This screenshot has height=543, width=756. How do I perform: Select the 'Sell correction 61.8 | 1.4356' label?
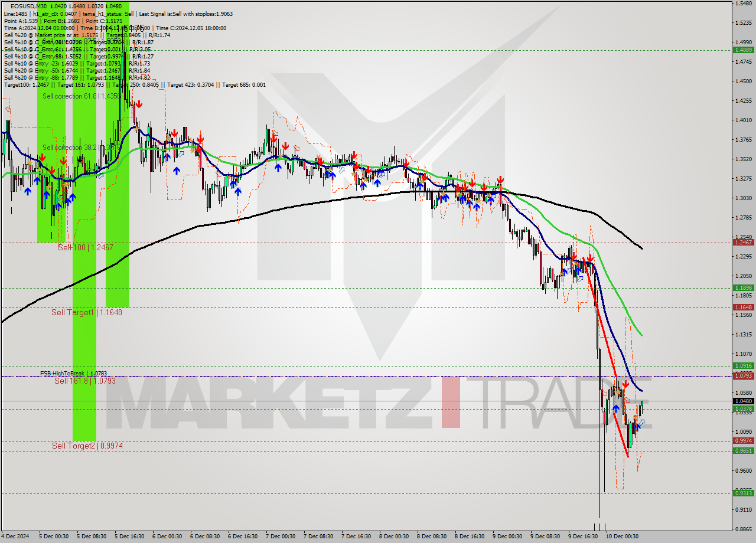coord(82,96)
